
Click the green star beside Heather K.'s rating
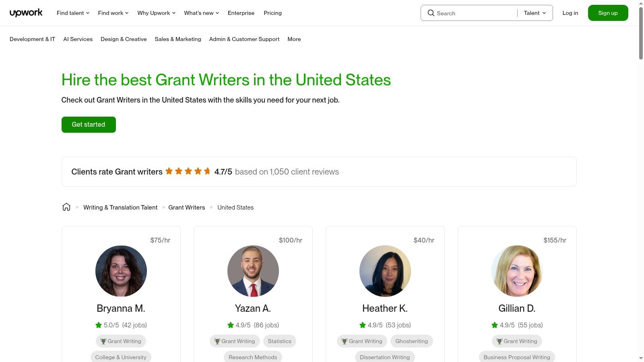363,325
